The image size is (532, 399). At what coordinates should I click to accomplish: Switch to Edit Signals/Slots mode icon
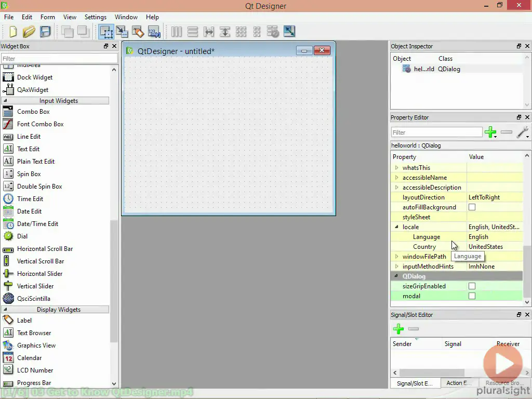coord(122,32)
